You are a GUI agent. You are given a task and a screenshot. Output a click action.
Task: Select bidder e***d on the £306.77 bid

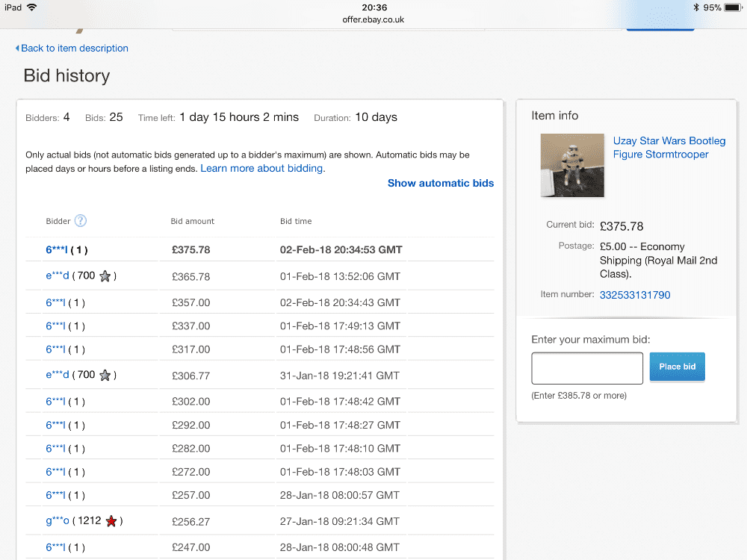(x=58, y=376)
